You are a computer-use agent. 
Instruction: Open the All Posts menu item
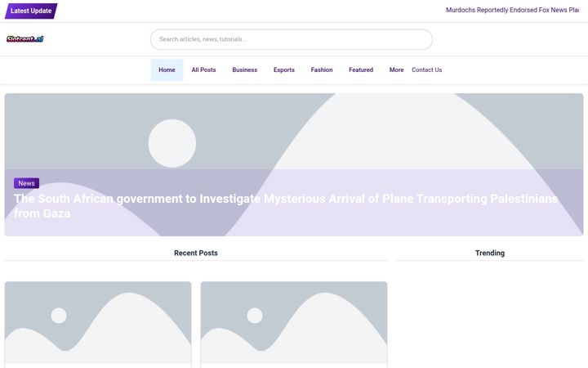[203, 70]
